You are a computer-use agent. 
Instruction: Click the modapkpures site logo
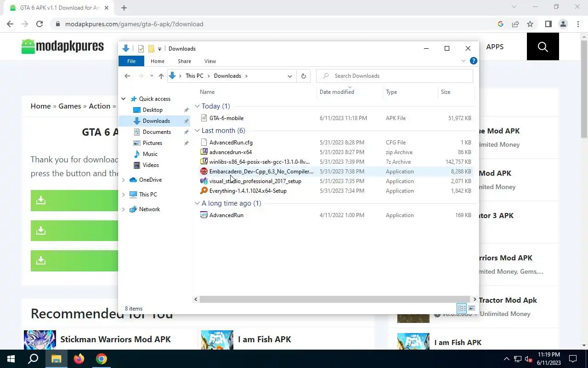click(x=62, y=46)
